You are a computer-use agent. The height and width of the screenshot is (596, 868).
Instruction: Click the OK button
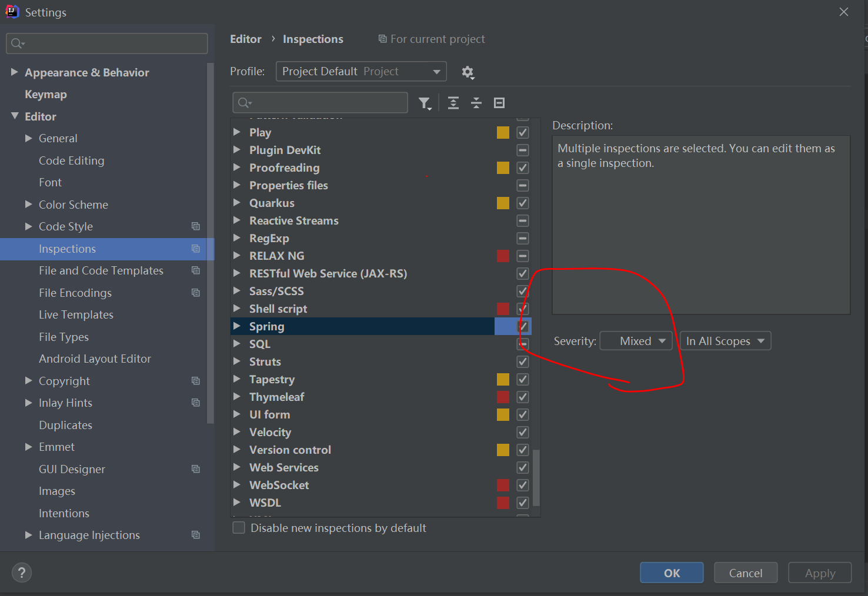coord(672,572)
